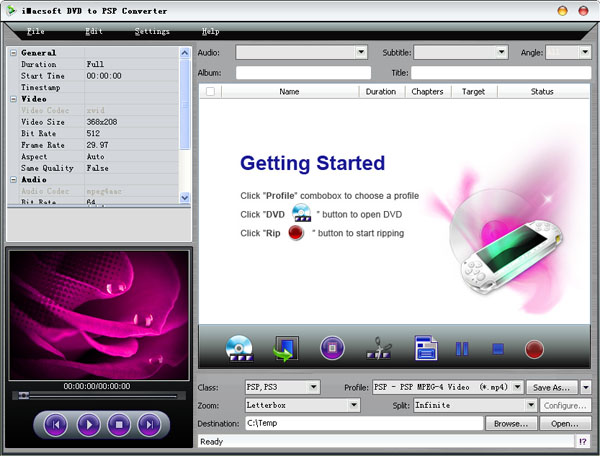Click the Duration column header

click(381, 91)
